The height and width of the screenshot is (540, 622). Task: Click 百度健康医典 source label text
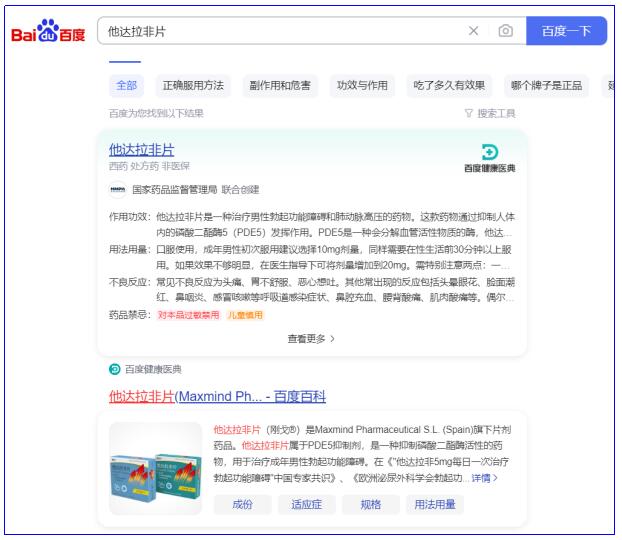[x=153, y=369]
